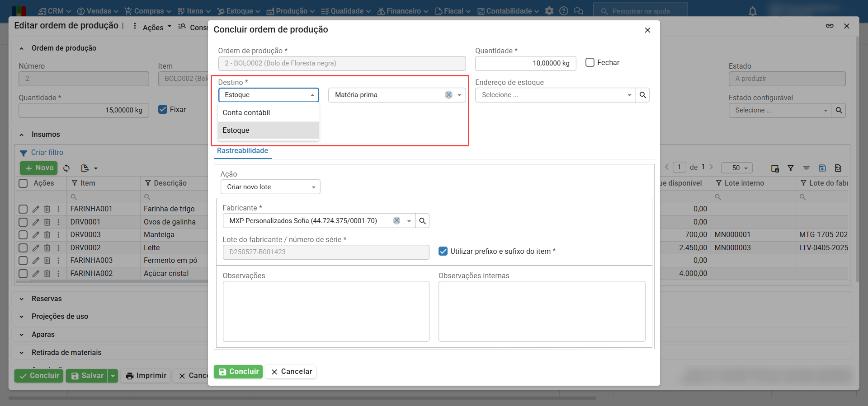Toggle the Fechar checkbox

[x=590, y=62]
